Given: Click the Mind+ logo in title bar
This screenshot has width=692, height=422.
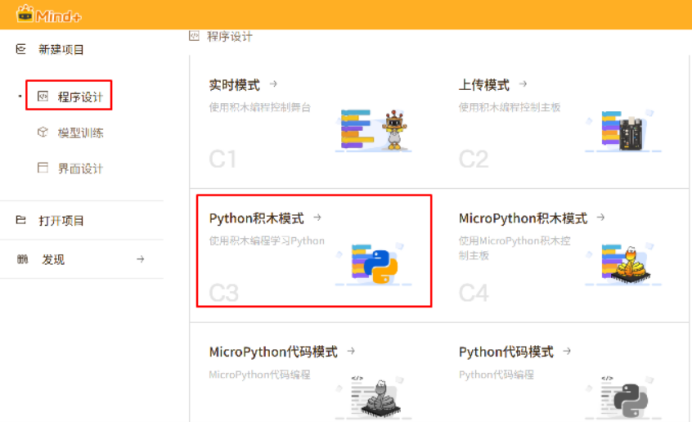Looking at the screenshot, I should tap(39, 14).
